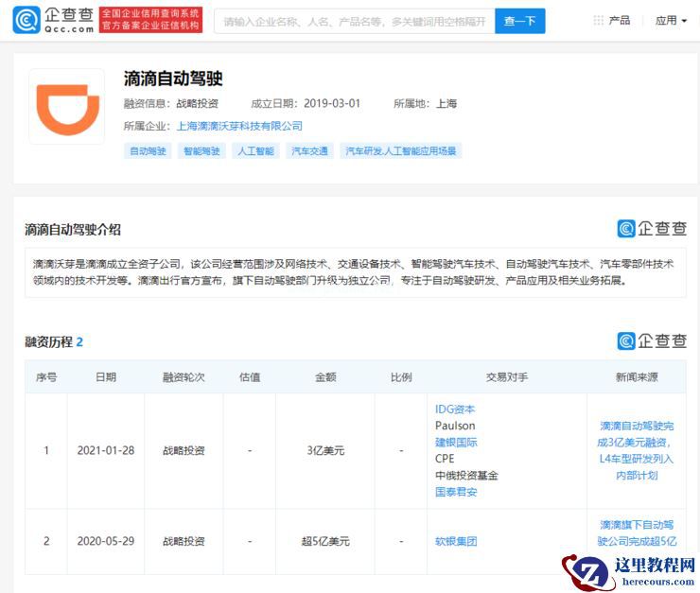Select the company introduction paragraph
The image size is (700, 593).
[353, 272]
